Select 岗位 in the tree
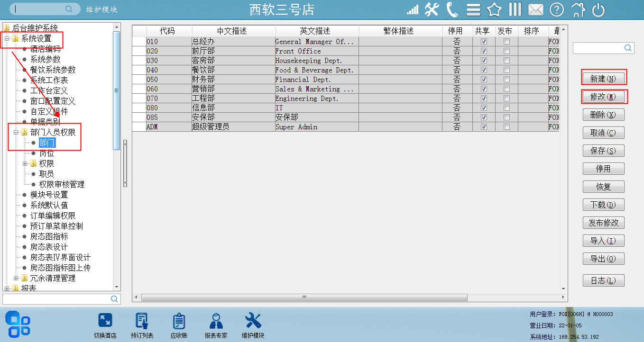The height and width of the screenshot is (342, 644). 46,153
